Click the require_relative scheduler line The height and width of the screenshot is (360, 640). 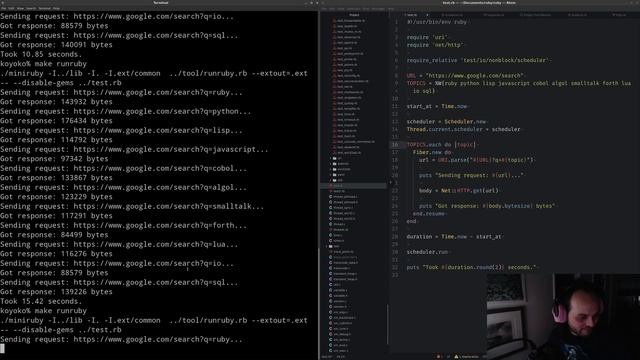(477, 60)
